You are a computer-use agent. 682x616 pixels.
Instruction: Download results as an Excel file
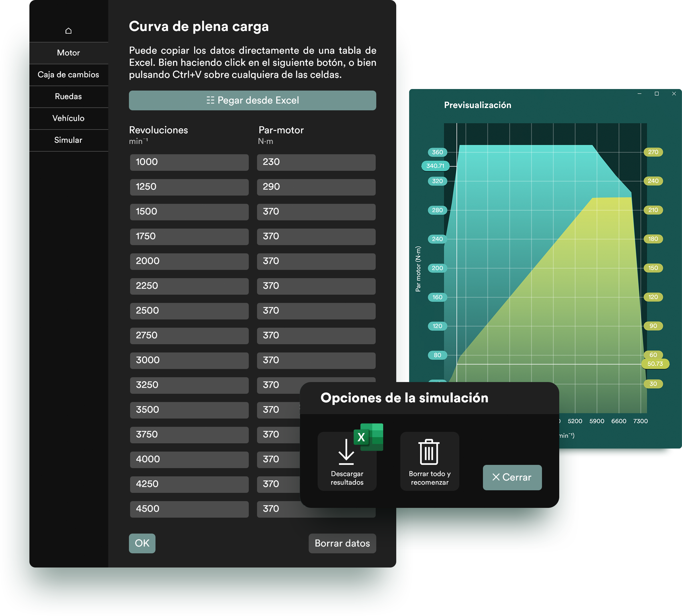click(x=347, y=461)
